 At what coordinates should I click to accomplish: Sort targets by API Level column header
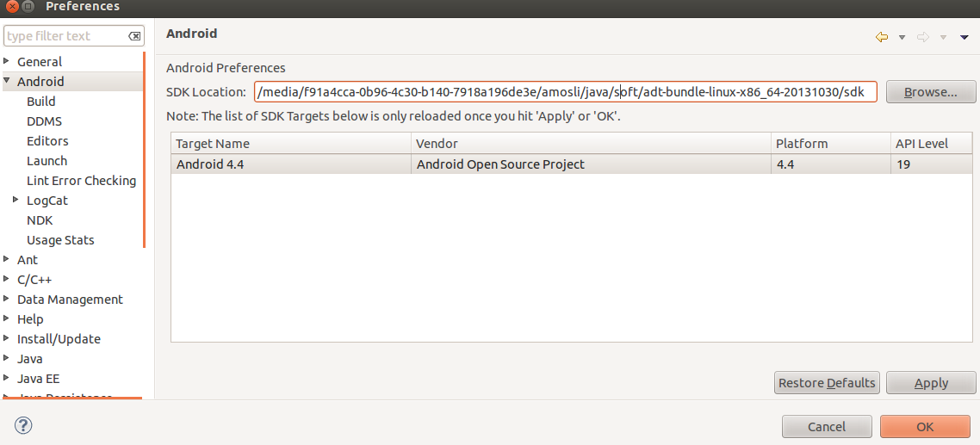(x=932, y=144)
